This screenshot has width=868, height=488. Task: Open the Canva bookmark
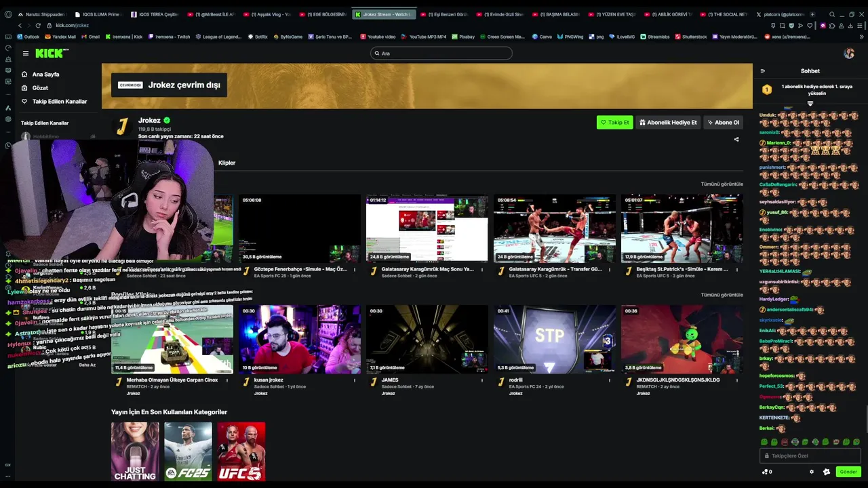pyautogui.click(x=542, y=37)
